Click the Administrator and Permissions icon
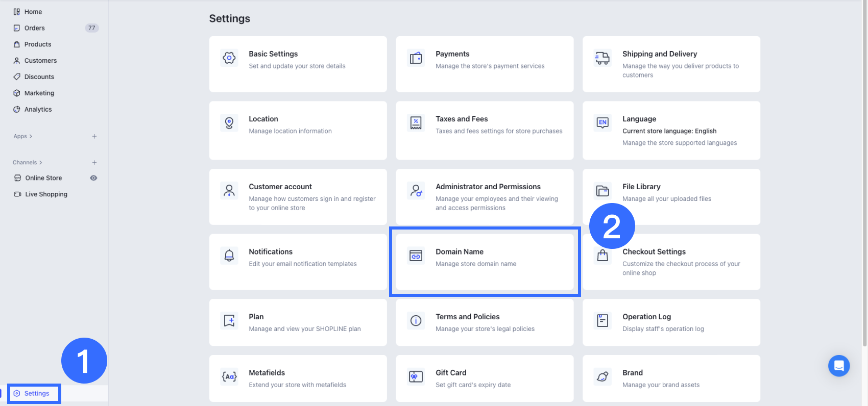 click(x=416, y=191)
